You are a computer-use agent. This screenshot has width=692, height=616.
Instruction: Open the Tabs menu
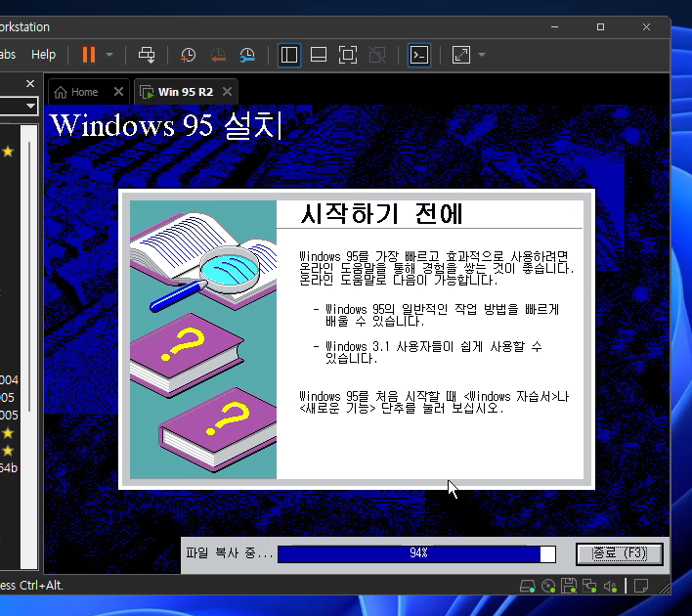point(8,55)
